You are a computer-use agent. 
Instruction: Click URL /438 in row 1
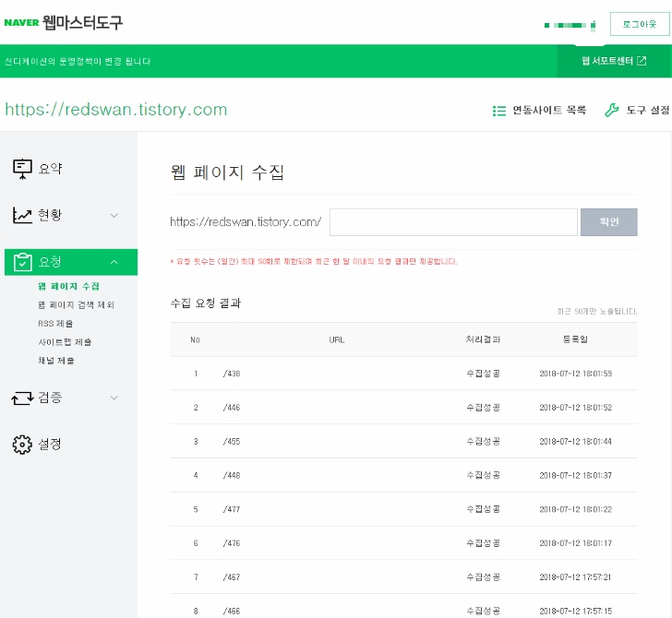point(232,374)
